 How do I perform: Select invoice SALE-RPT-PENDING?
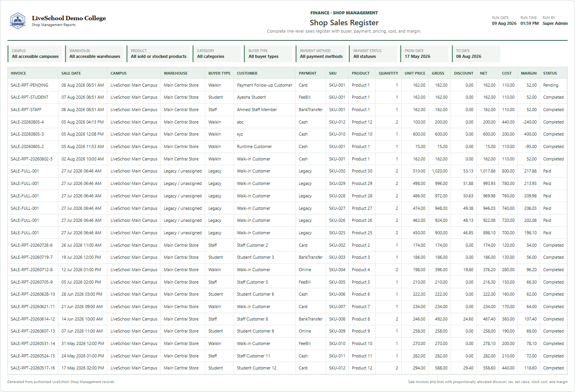(30, 85)
